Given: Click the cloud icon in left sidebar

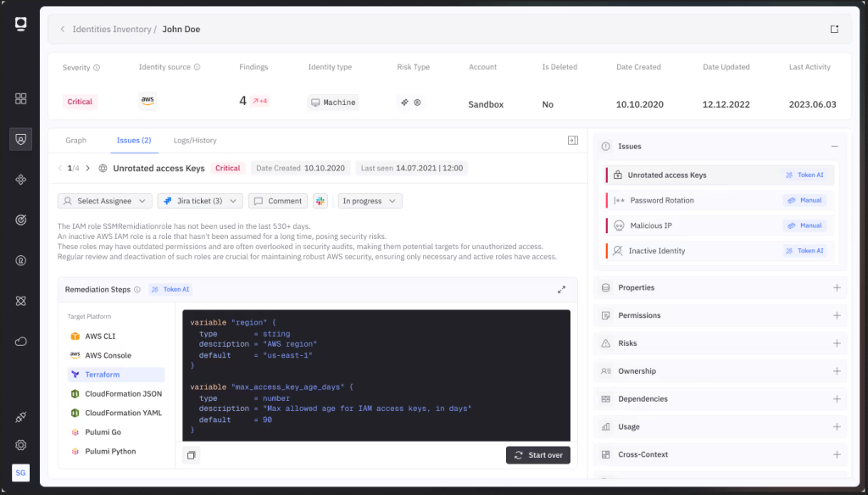Looking at the screenshot, I should pos(21,341).
